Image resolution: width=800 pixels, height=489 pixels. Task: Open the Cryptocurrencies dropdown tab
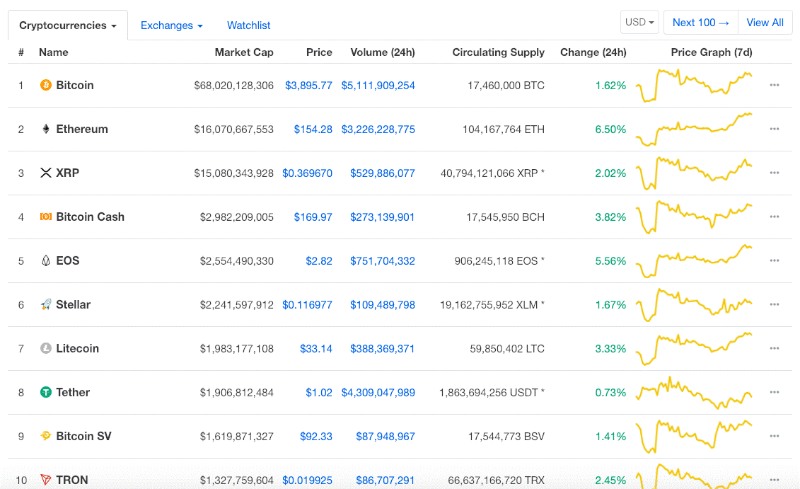(x=68, y=25)
